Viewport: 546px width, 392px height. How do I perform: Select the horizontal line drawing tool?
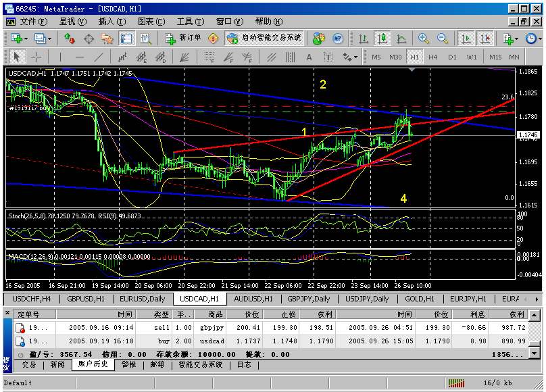click(x=80, y=57)
